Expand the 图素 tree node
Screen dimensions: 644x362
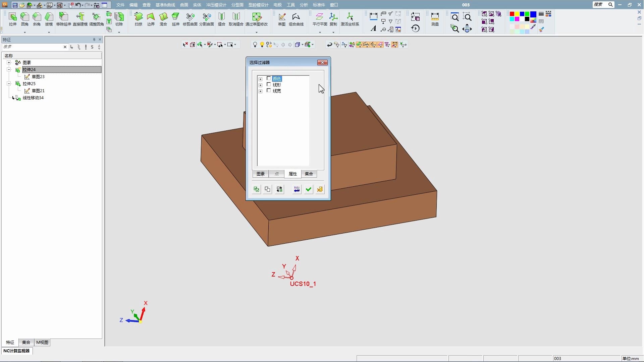coord(9,62)
